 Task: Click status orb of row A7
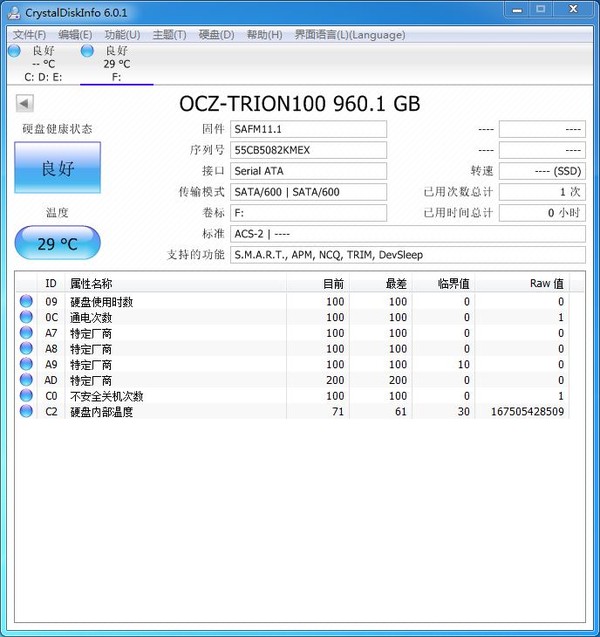coord(26,333)
